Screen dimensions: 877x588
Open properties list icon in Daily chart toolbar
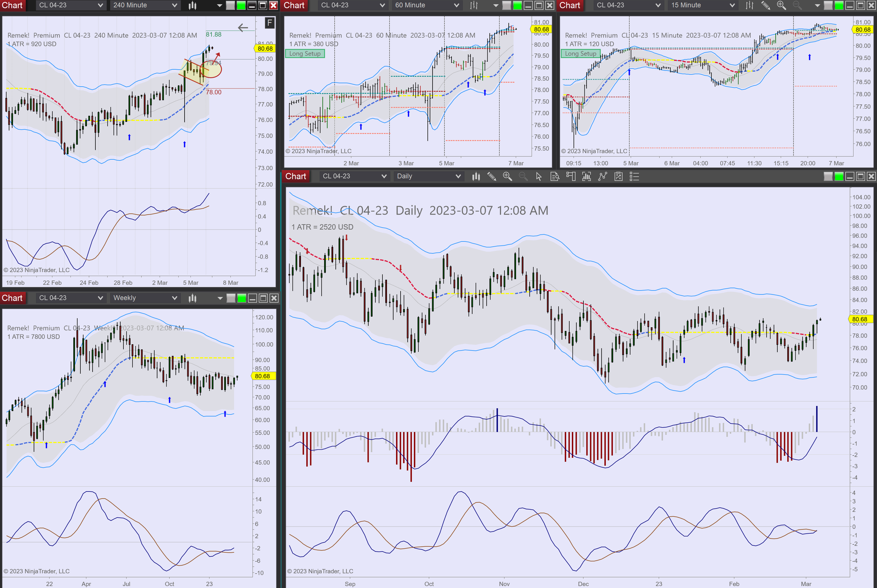(x=634, y=176)
